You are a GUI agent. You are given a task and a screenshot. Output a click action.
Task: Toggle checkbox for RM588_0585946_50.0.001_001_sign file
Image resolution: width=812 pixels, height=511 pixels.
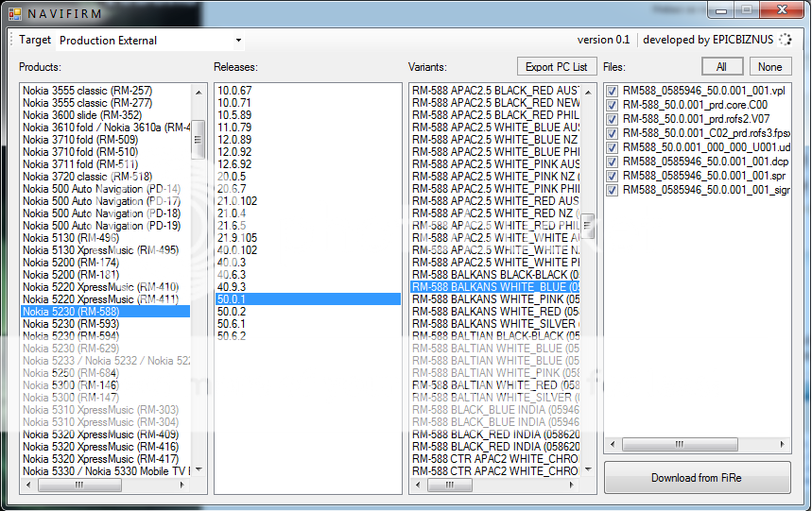613,190
